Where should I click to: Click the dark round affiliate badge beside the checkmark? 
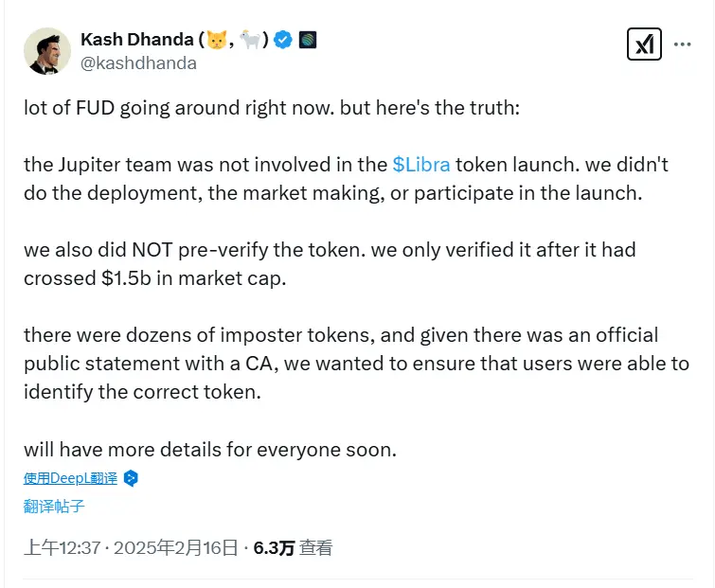click(x=307, y=40)
